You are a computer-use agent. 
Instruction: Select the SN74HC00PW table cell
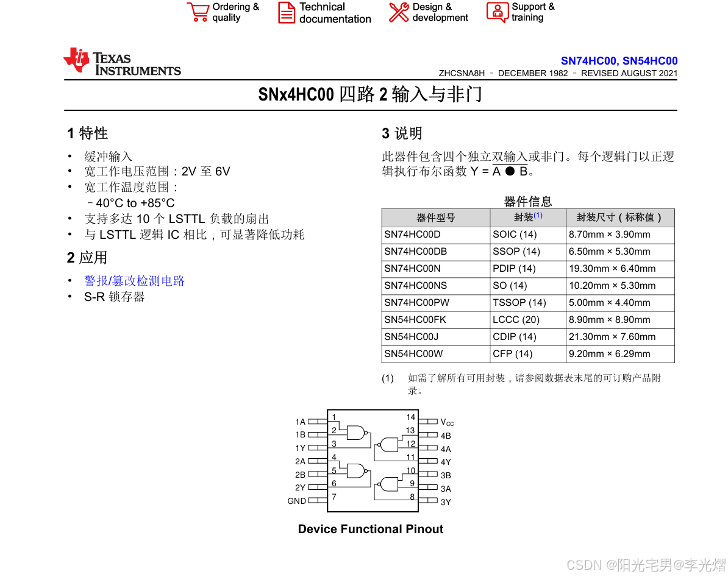pos(435,303)
